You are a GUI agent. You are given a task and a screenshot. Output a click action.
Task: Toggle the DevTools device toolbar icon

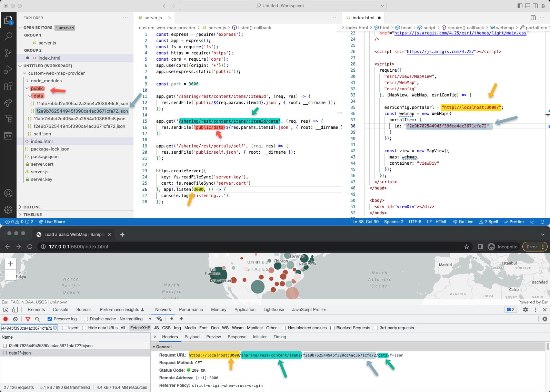[15, 310]
